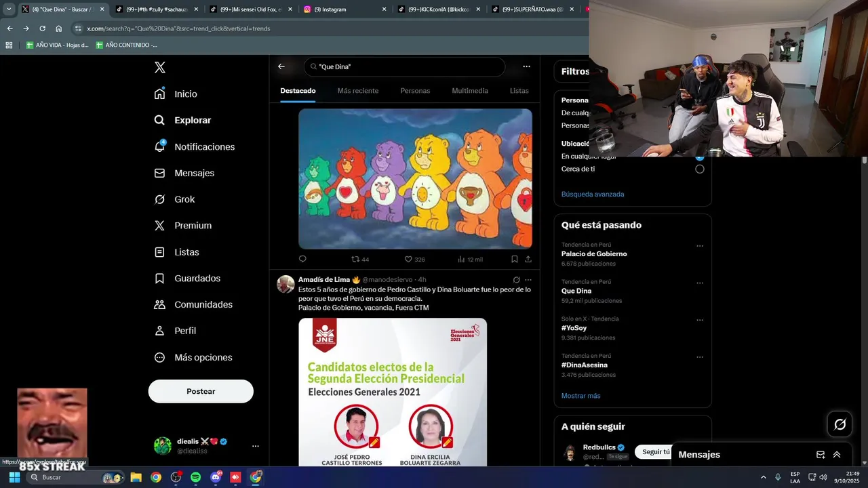Open Amadís de Lima profile name
This screenshot has height=488, width=868.
coord(324,279)
